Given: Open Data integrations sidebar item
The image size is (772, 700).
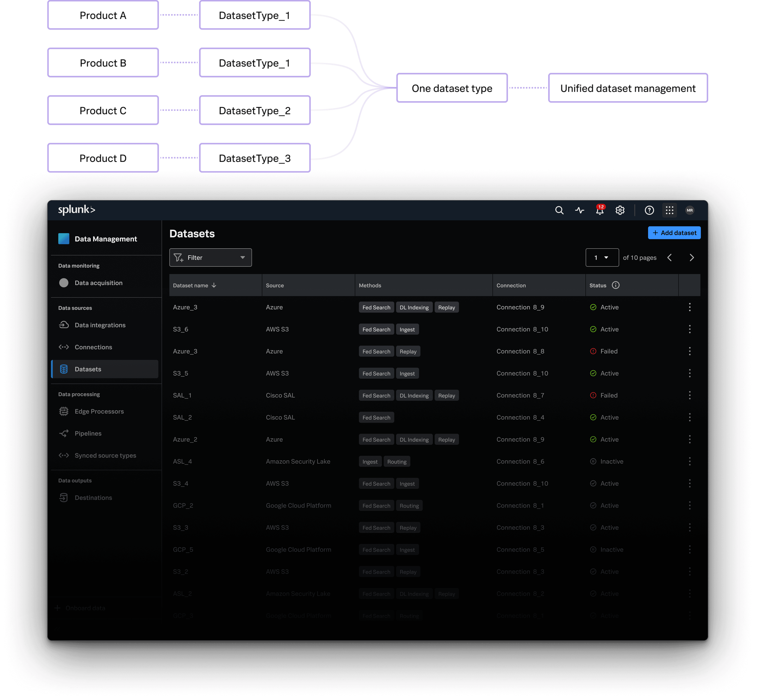Looking at the screenshot, I should (x=100, y=325).
